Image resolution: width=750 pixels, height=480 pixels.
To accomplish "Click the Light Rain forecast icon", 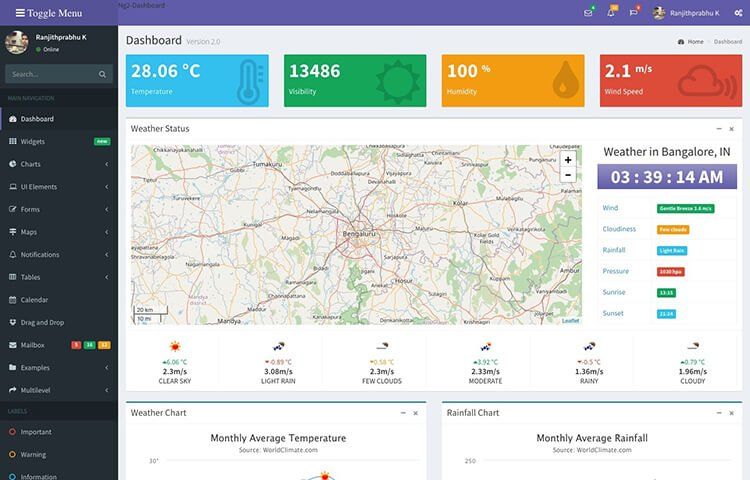I will coord(278,346).
